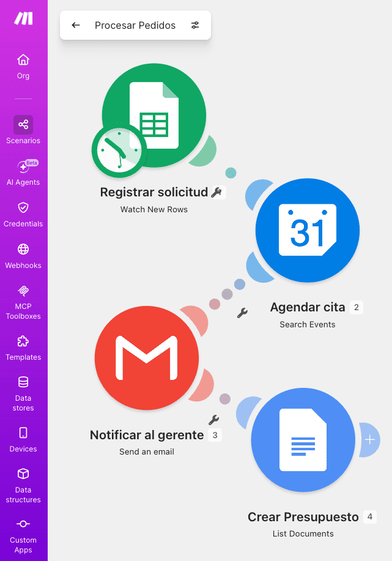This screenshot has height=561, width=392.
Task: Open the Data structures section
Action: pos(23,486)
